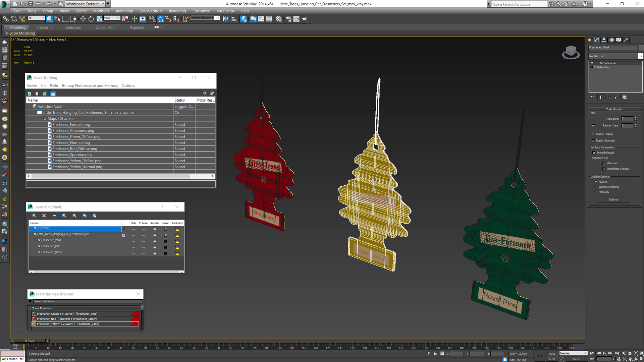The height and width of the screenshot is (362, 644).
Task: Open the Display command panel tab
Action: [619, 40]
